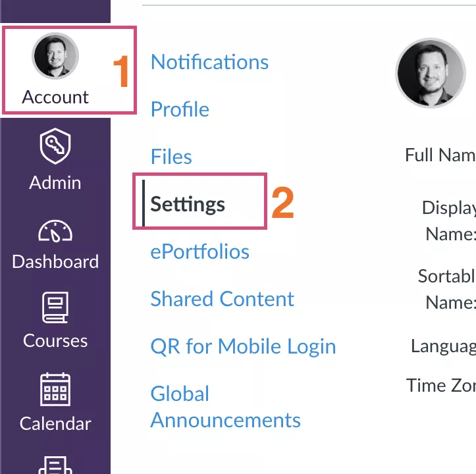Click the large profile picture on settings page

tap(431, 73)
